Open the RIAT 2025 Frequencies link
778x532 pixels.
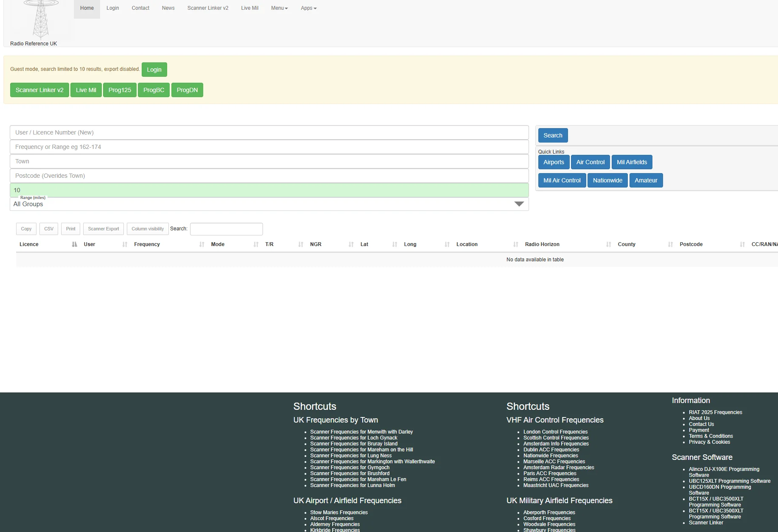tap(715, 412)
